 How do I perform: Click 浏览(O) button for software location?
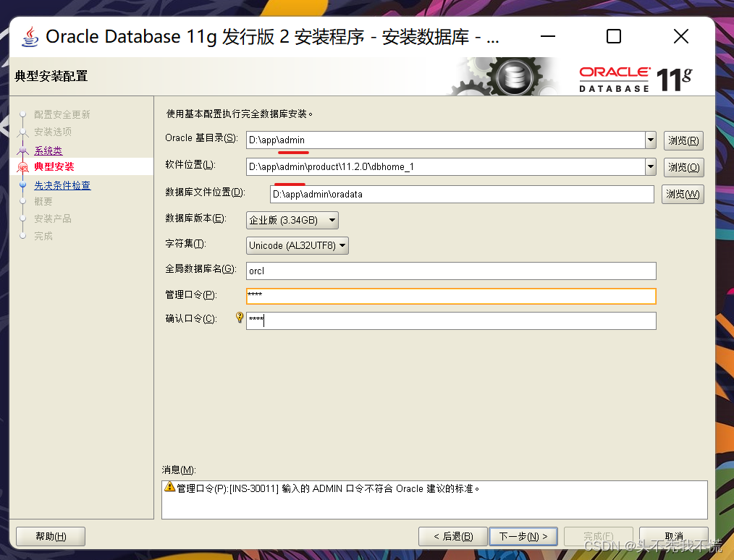[x=683, y=167]
